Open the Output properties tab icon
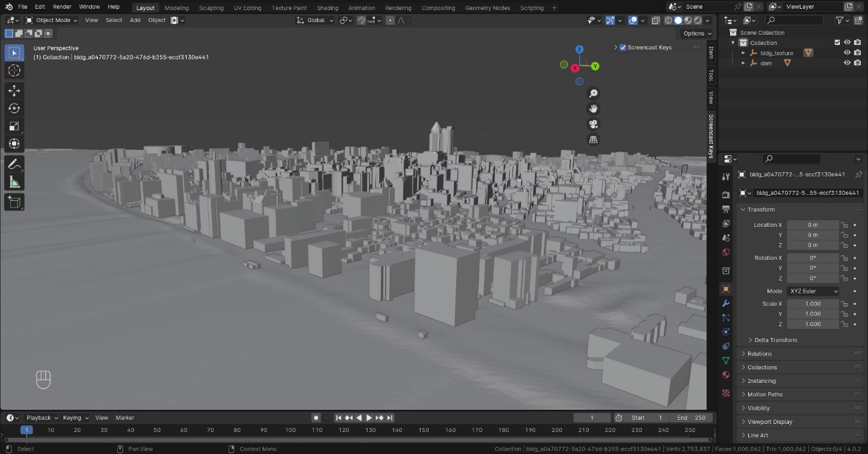Viewport: 868px width, 454px height. click(725, 209)
